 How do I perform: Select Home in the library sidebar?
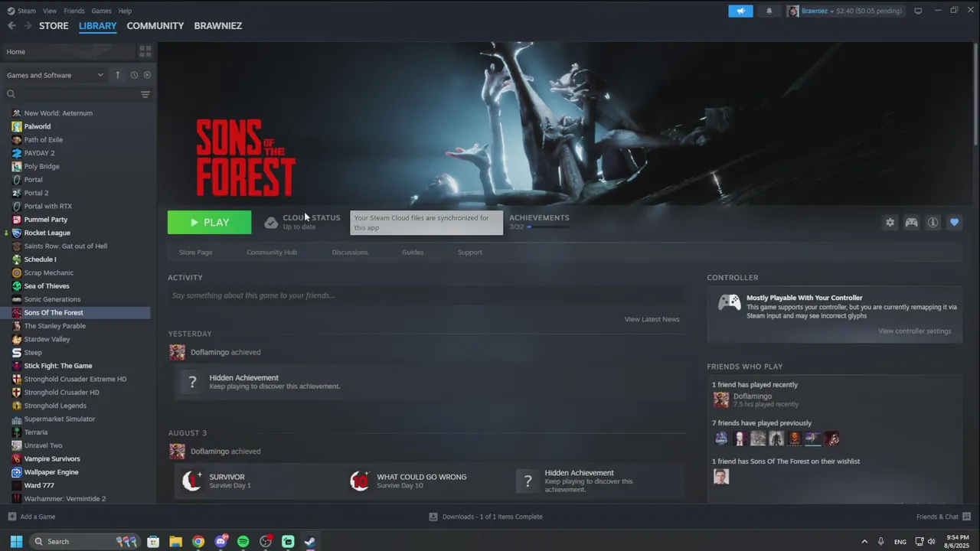[68, 51]
